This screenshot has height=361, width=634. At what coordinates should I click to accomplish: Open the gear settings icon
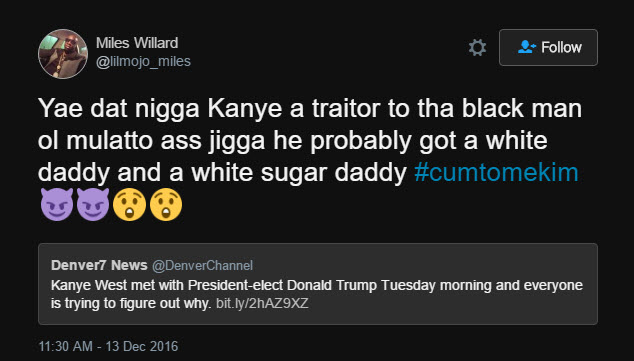[x=478, y=47]
